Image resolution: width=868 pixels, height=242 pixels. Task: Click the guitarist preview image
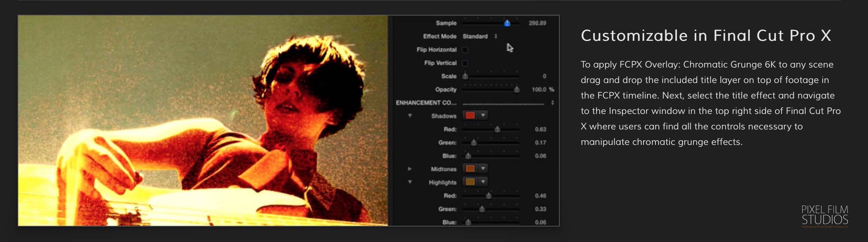[203, 120]
